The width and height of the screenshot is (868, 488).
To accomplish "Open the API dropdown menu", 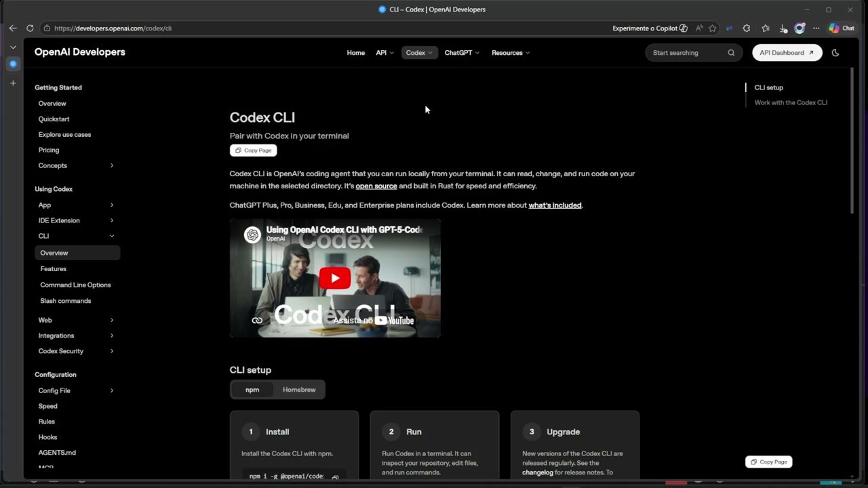I will [384, 53].
